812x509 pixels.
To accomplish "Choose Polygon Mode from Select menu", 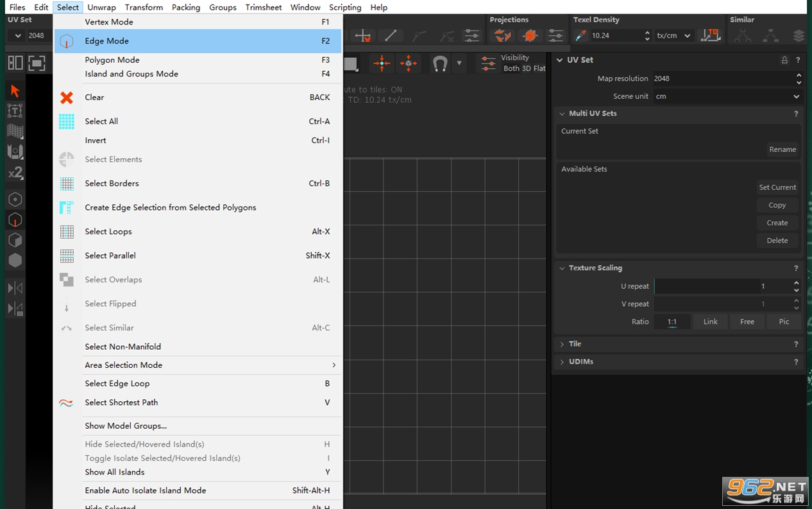I will [x=198, y=60].
